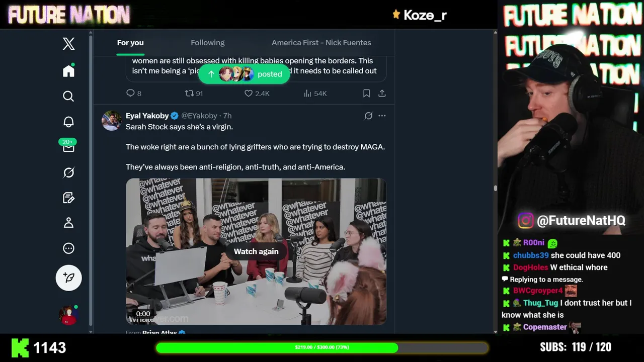Image resolution: width=644 pixels, height=362 pixels.
Task: Open the Profile person icon
Action: pyautogui.click(x=68, y=223)
